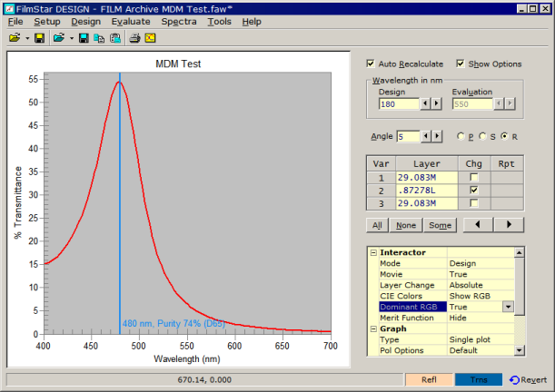Select the Mode property row
Screen dimensions: 555x392
click(446, 263)
